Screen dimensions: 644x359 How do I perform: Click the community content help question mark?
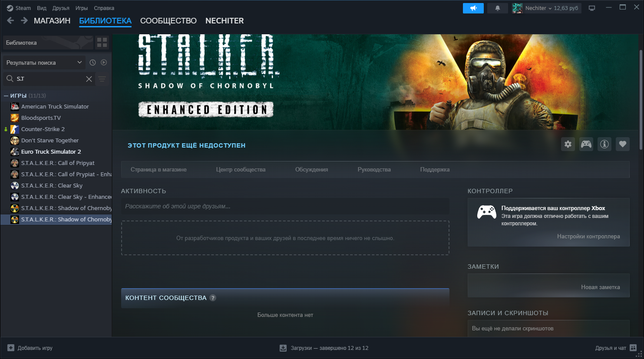213,298
